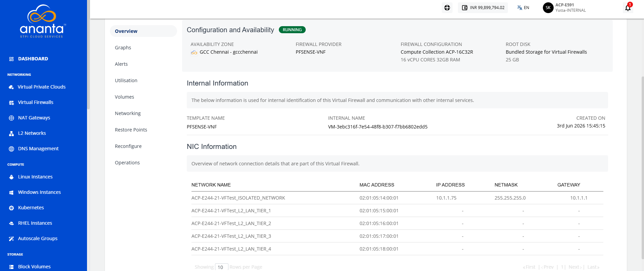Image resolution: width=644 pixels, height=271 pixels.
Task: Select the Overview tab
Action: coord(143,31)
